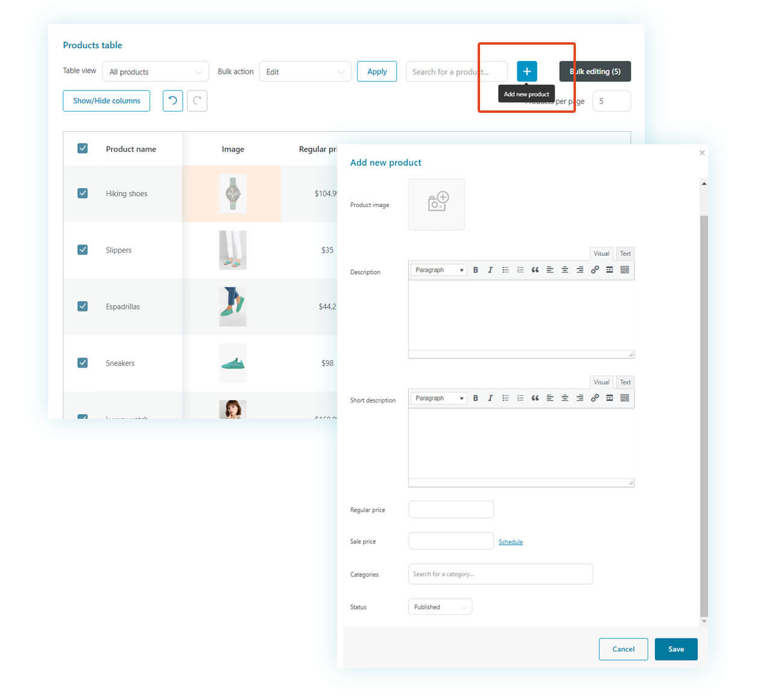Click the redo arrow button in Products table
This screenshot has width=784, height=694.
[197, 101]
